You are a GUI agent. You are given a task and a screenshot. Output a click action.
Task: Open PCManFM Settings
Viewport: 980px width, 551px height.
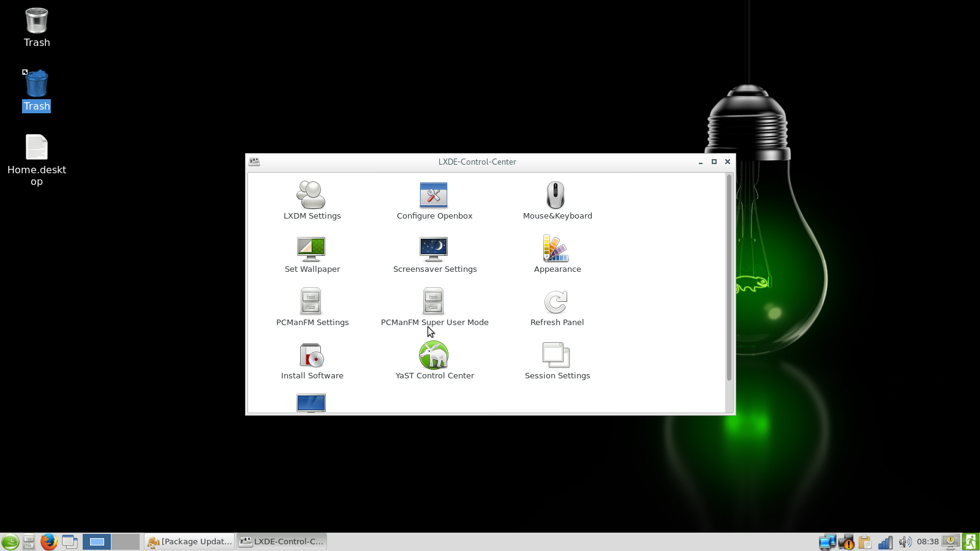[x=311, y=302]
